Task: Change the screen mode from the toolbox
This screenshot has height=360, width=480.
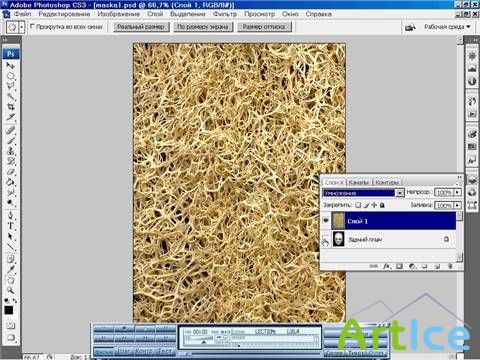Action: click(x=10, y=338)
